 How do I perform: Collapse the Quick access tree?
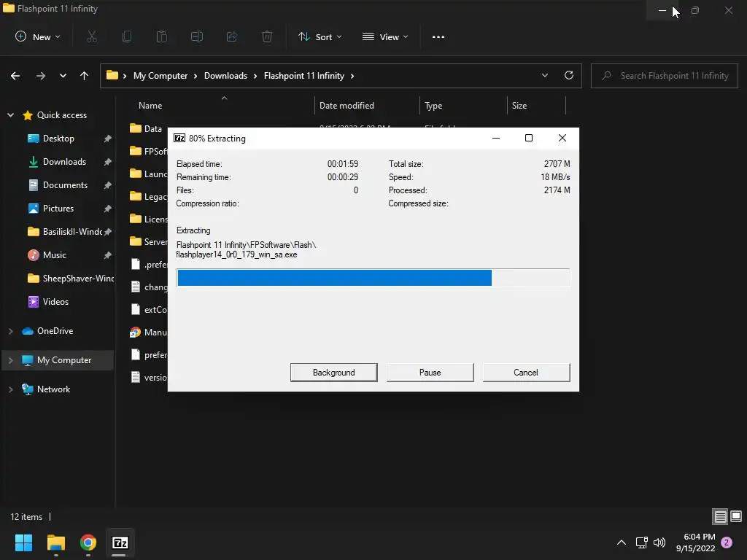click(10, 115)
